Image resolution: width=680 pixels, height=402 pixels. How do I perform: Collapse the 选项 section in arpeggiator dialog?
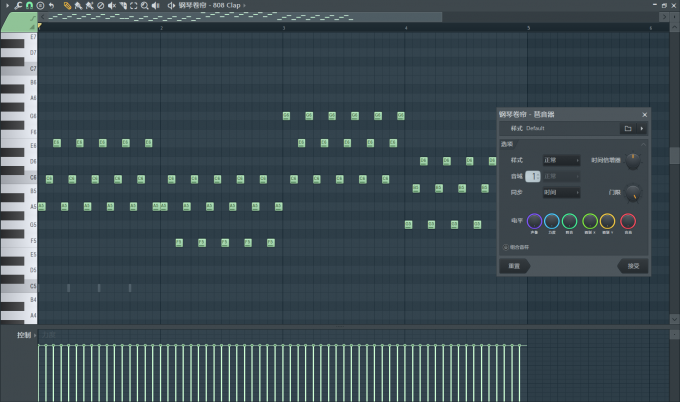(643, 144)
